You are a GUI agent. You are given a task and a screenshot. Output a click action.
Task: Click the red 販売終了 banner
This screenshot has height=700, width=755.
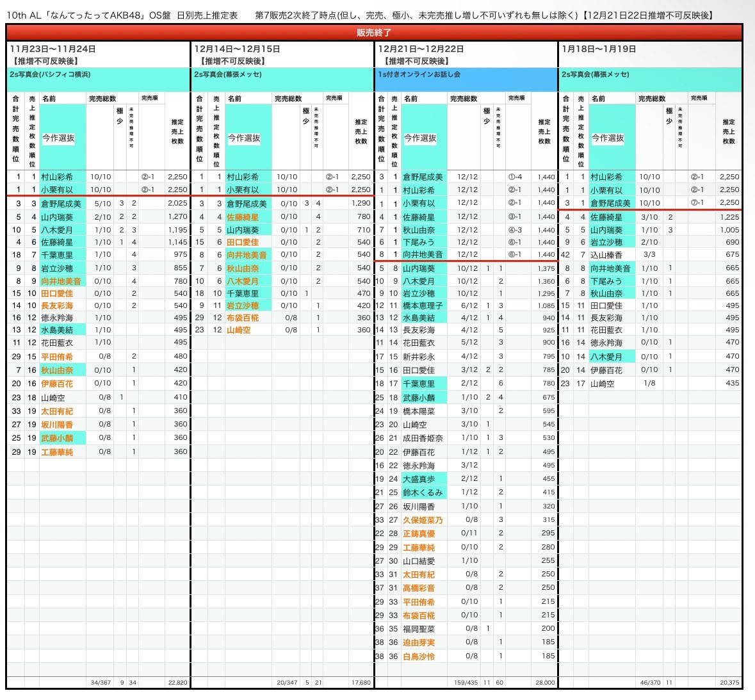pyautogui.click(x=373, y=32)
